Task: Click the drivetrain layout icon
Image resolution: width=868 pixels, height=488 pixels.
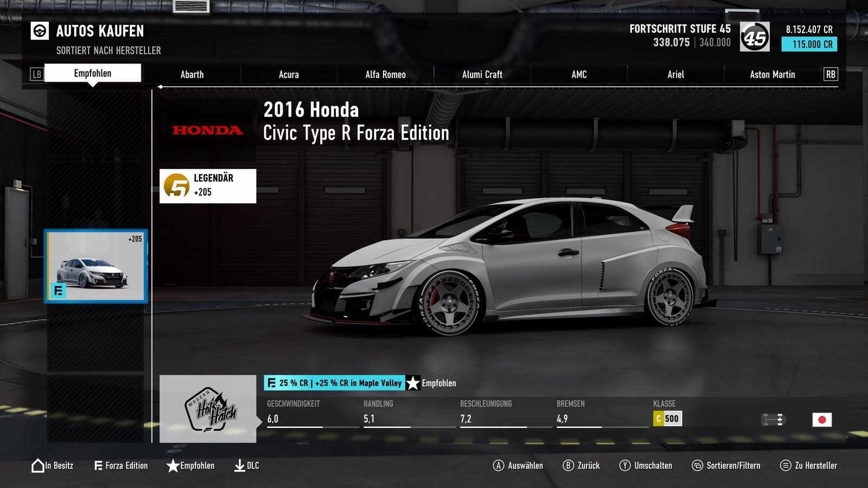Action: pyautogui.click(x=773, y=419)
